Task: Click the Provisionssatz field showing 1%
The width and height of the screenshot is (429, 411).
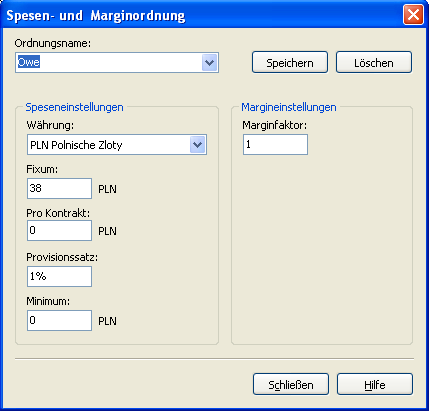Action: 59,276
